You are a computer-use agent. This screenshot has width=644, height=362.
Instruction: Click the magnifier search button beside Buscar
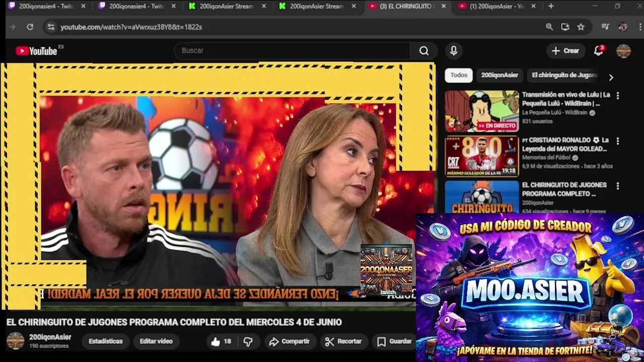point(424,51)
